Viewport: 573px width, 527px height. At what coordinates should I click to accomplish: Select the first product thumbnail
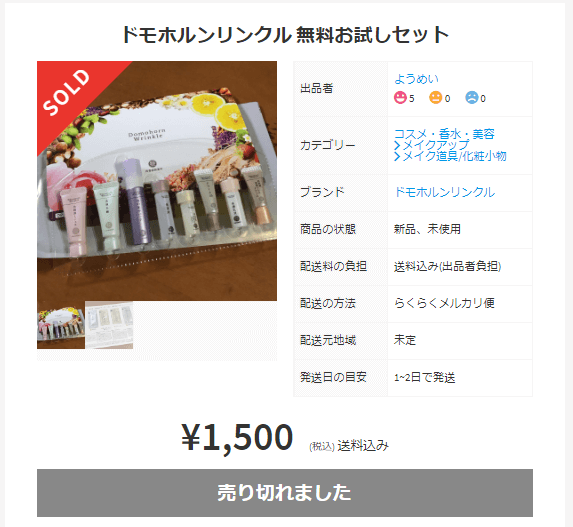61,325
